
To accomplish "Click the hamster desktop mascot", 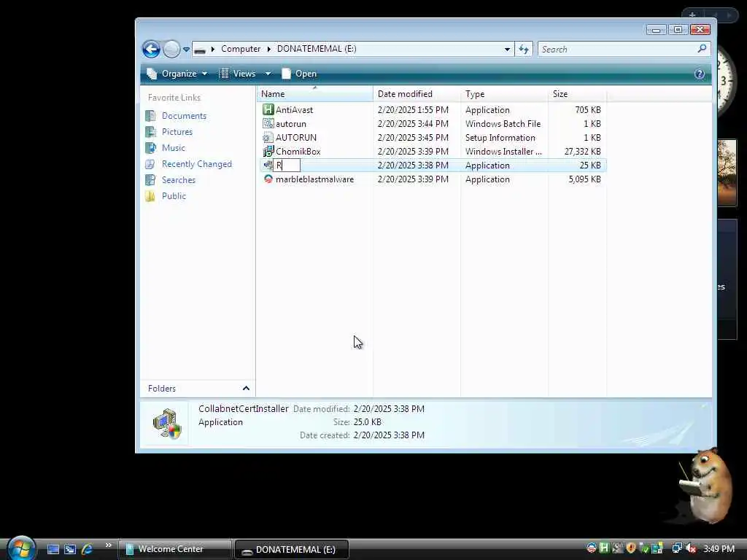I will [705, 486].
